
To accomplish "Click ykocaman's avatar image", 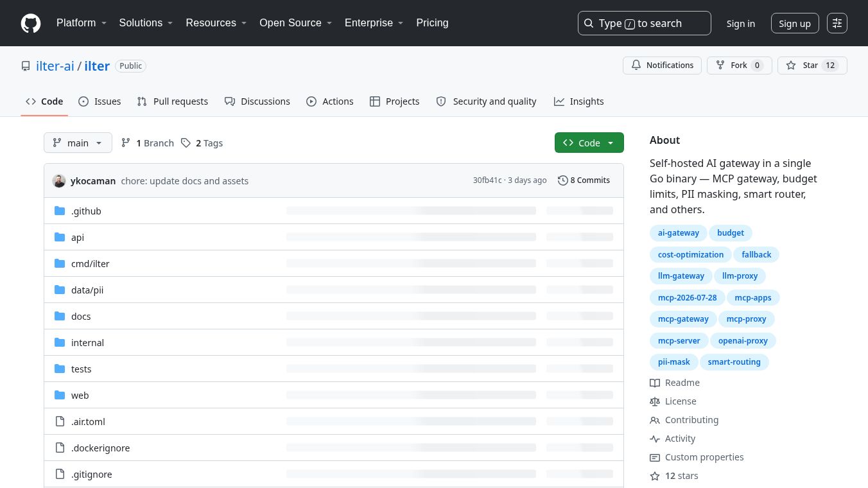I will [x=59, y=181].
